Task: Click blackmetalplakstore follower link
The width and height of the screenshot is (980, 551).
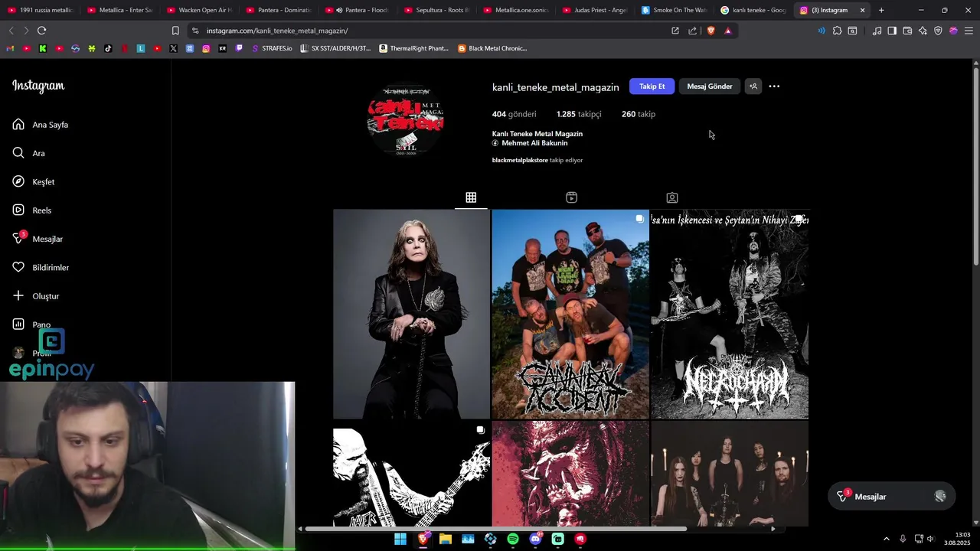Action: (x=520, y=160)
